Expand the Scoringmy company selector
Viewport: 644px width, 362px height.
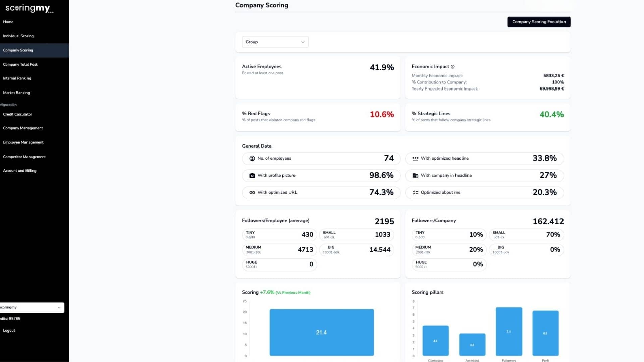(32, 307)
